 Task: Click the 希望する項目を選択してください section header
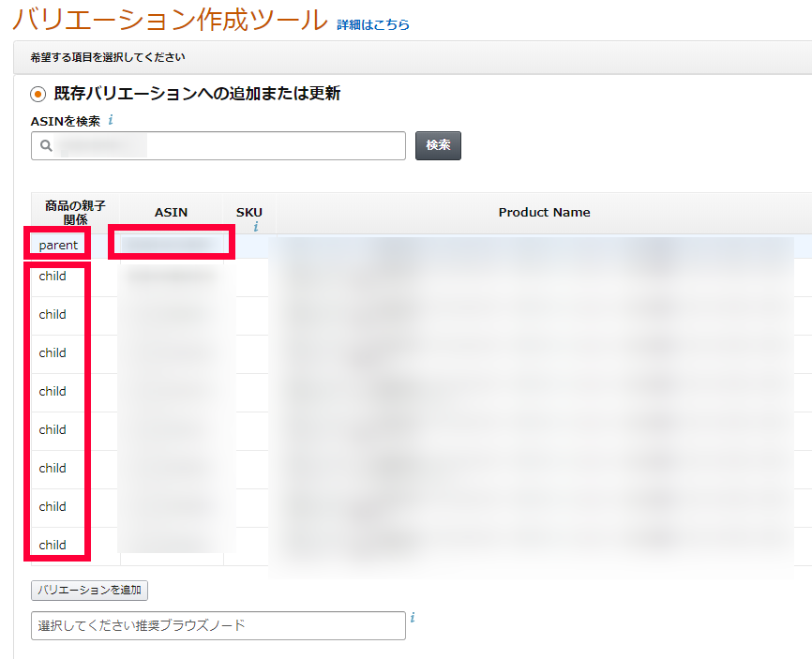click(108, 57)
